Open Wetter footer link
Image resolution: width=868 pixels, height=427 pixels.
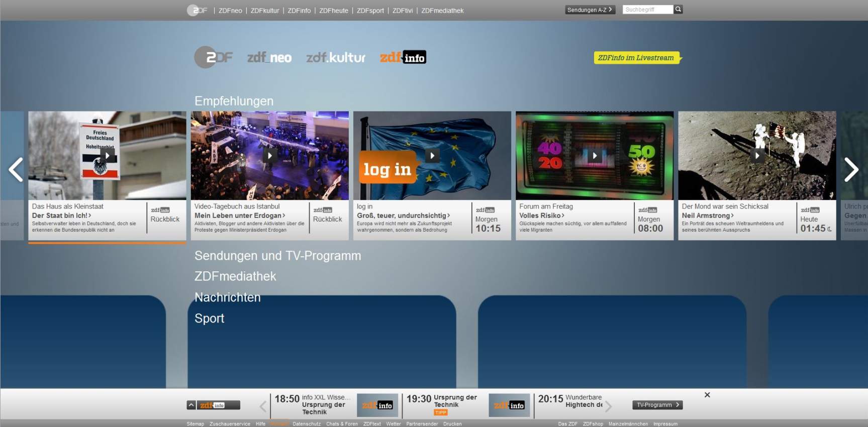[394, 424]
